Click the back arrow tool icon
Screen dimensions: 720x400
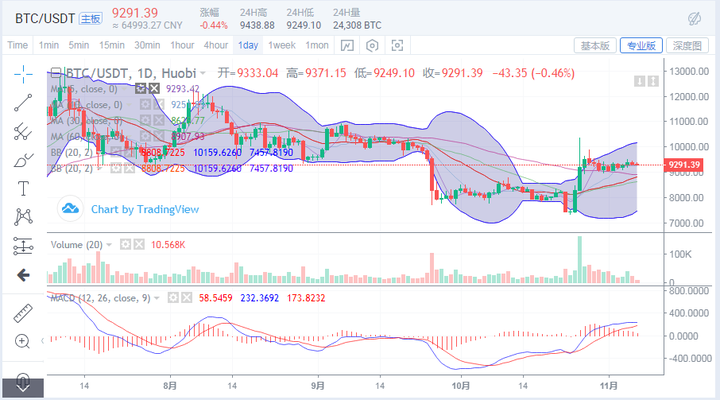pos(23,275)
